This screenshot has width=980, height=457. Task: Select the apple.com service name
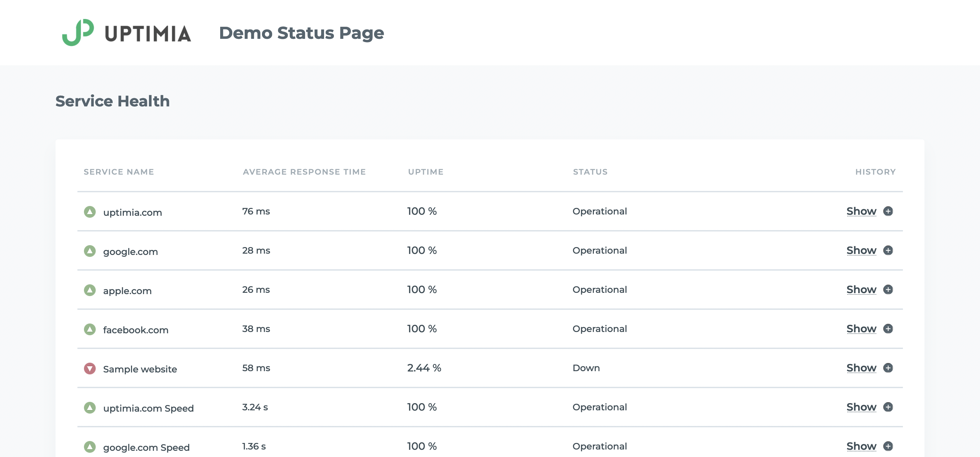coord(127,291)
